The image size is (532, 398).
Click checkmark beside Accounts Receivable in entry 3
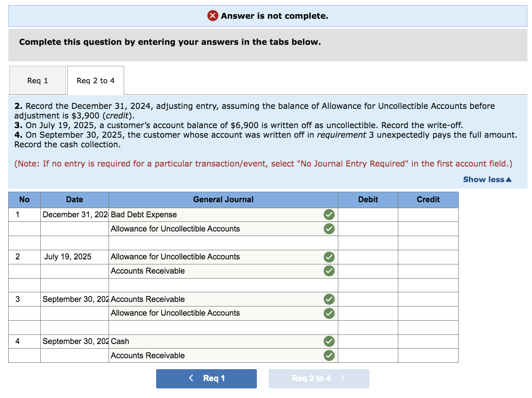329,299
